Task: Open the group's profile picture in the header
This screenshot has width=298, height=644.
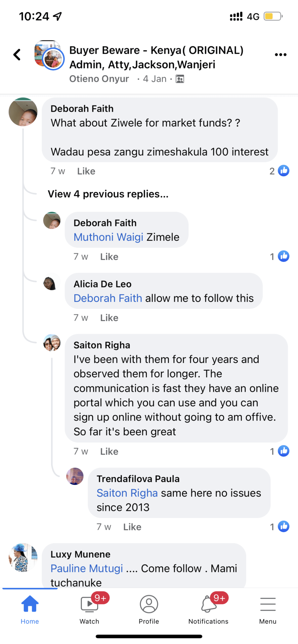Action: (49, 55)
